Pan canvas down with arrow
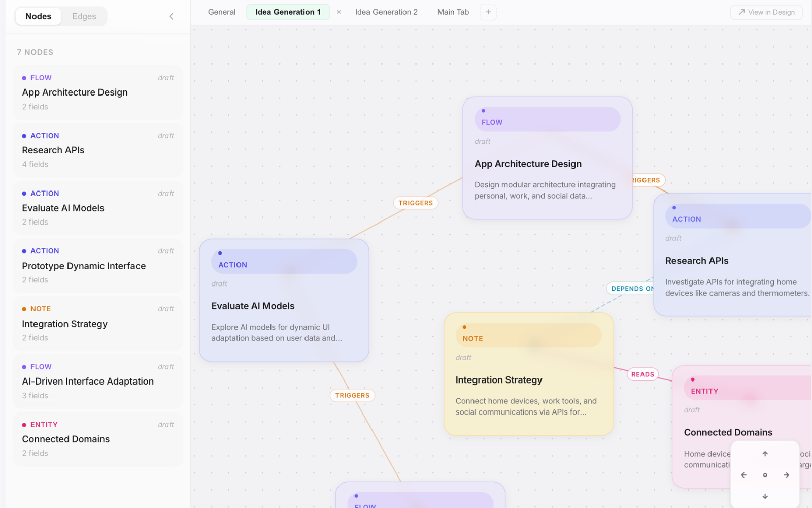The height and width of the screenshot is (508, 812). (765, 496)
